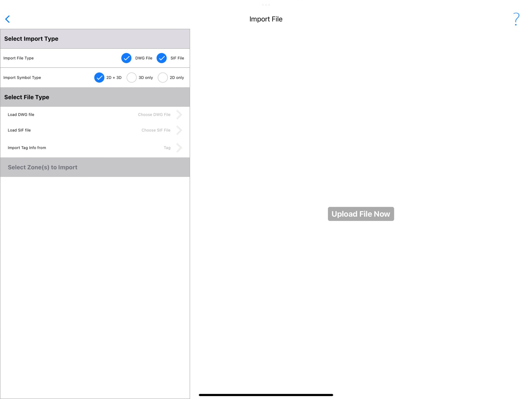Click the Upload File Now button

pos(361,214)
